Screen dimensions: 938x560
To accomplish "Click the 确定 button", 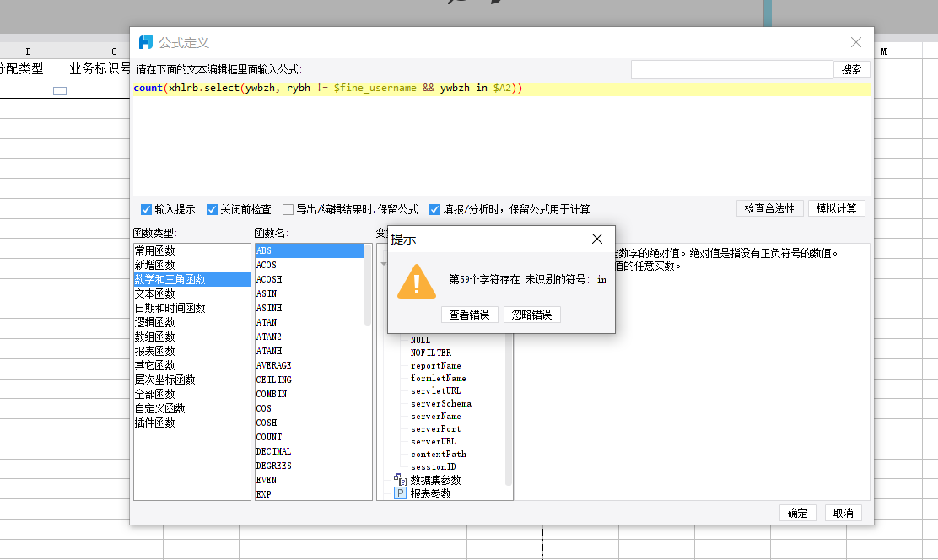I will 797,513.
